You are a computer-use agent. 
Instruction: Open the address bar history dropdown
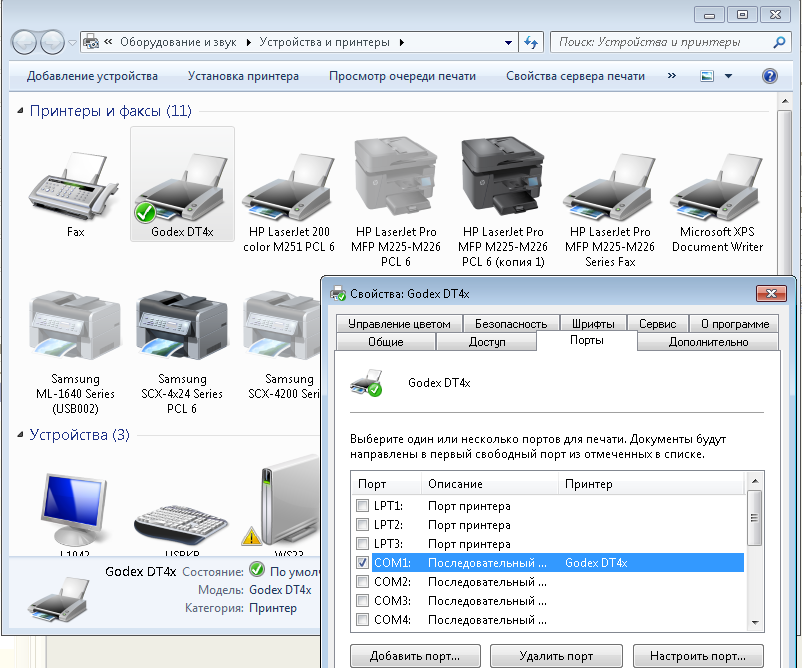point(508,42)
